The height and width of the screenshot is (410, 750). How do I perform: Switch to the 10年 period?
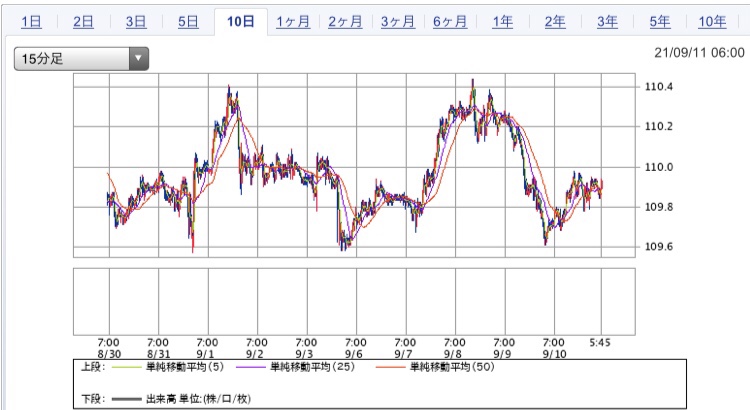[712, 22]
